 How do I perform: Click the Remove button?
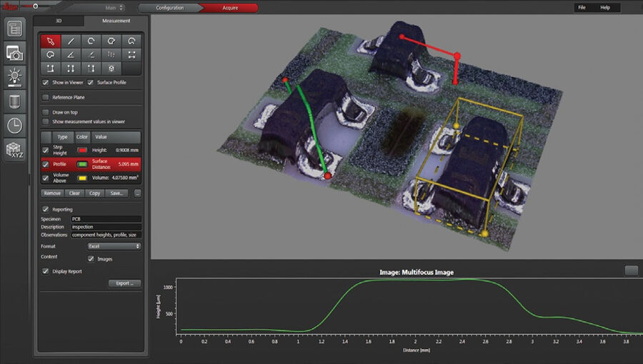[52, 193]
